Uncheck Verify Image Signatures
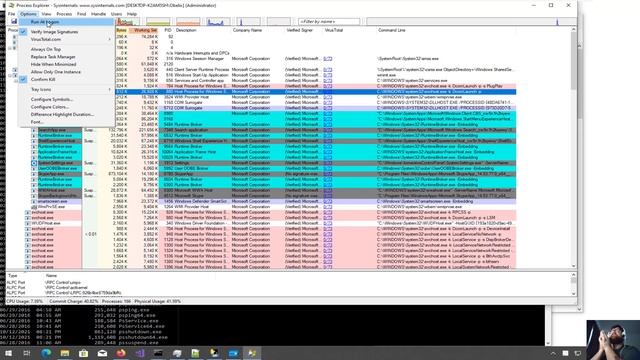This screenshot has width=640, height=360. (67, 32)
